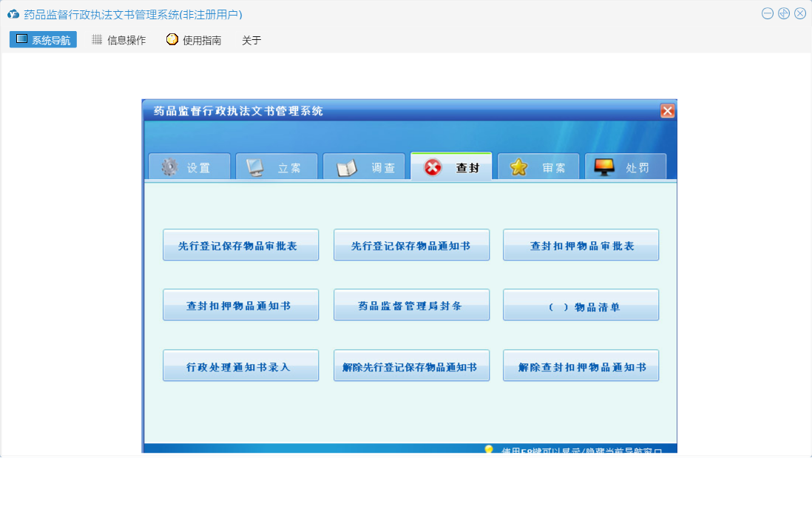Open the 系统导航 menu
Viewport: 812px width, 532px height.
pos(43,39)
